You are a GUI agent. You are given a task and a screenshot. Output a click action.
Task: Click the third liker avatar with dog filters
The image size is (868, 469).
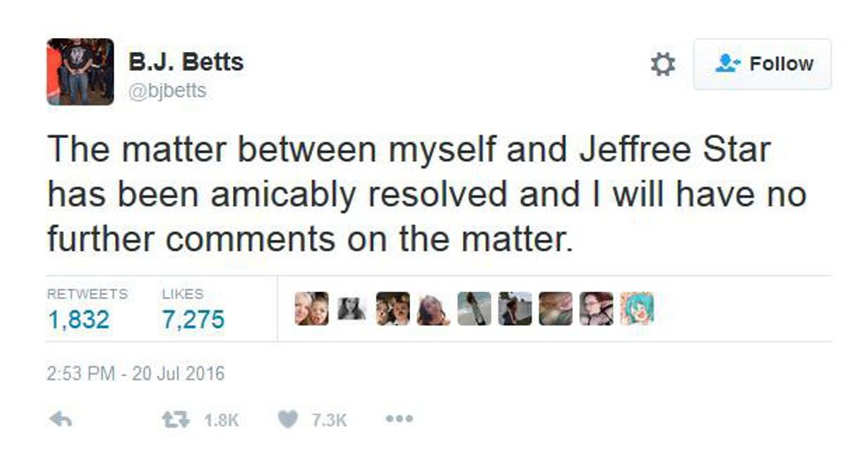point(392,309)
